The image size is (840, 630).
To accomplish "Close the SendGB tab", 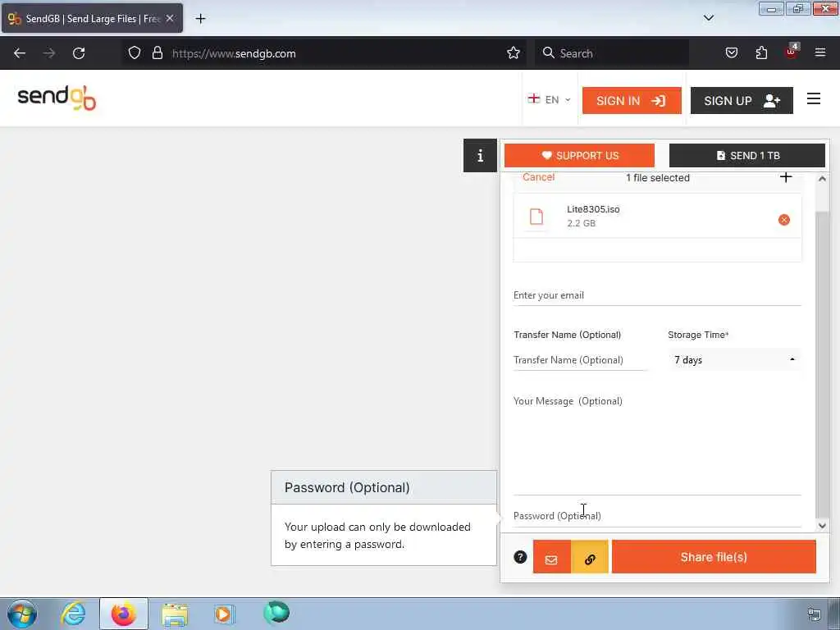I will coord(170,18).
